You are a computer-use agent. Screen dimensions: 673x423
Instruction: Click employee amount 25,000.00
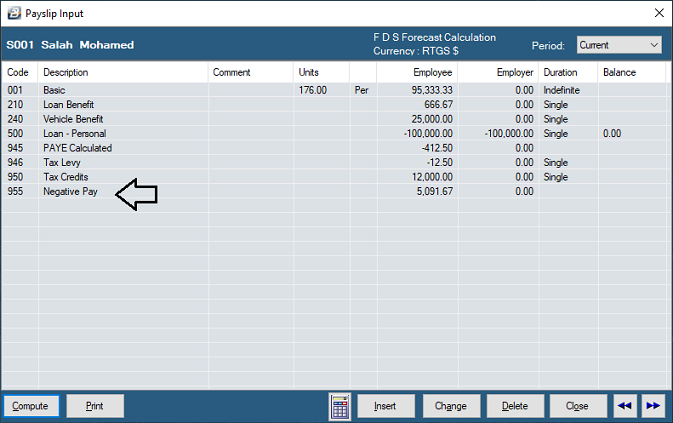tap(432, 119)
